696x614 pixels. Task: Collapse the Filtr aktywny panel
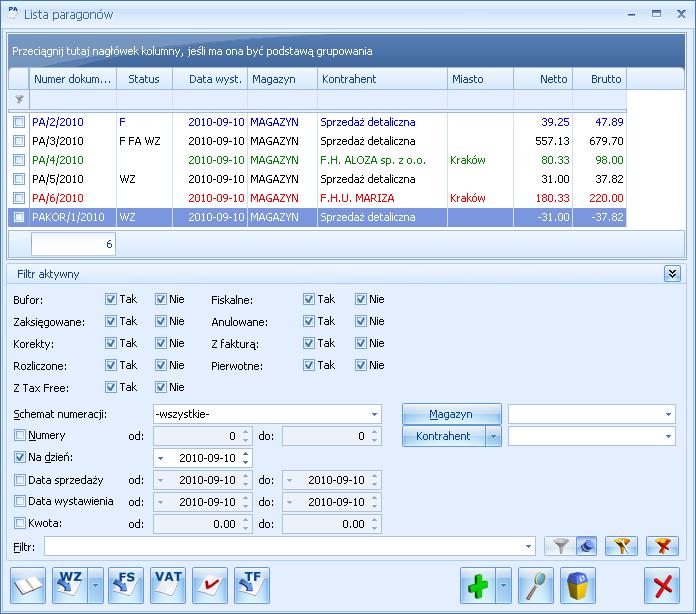click(x=672, y=274)
